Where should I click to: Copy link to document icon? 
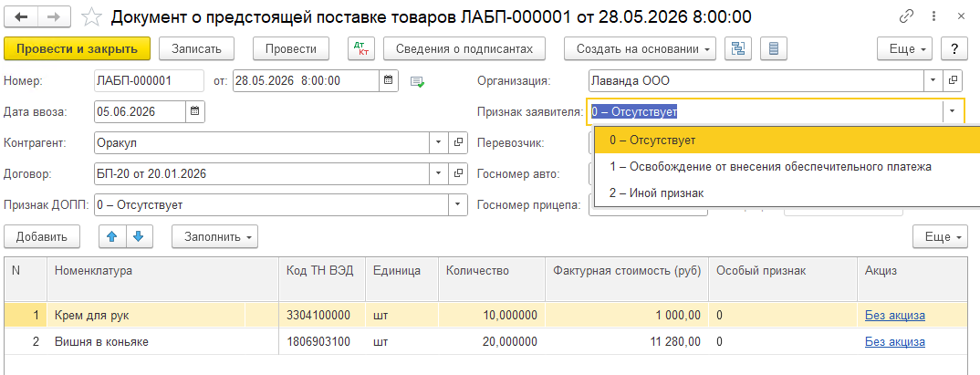(x=906, y=16)
